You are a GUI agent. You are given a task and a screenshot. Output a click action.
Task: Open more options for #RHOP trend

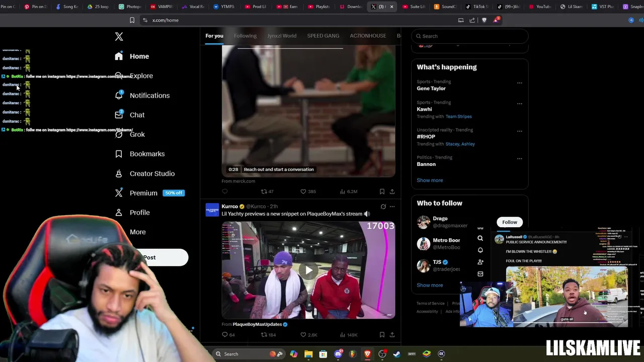(519, 131)
